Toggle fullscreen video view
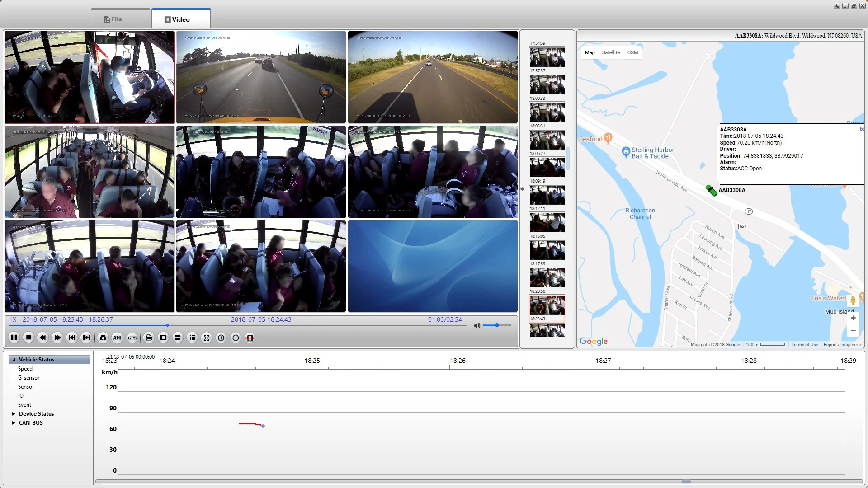The height and width of the screenshot is (488, 868). tap(207, 338)
